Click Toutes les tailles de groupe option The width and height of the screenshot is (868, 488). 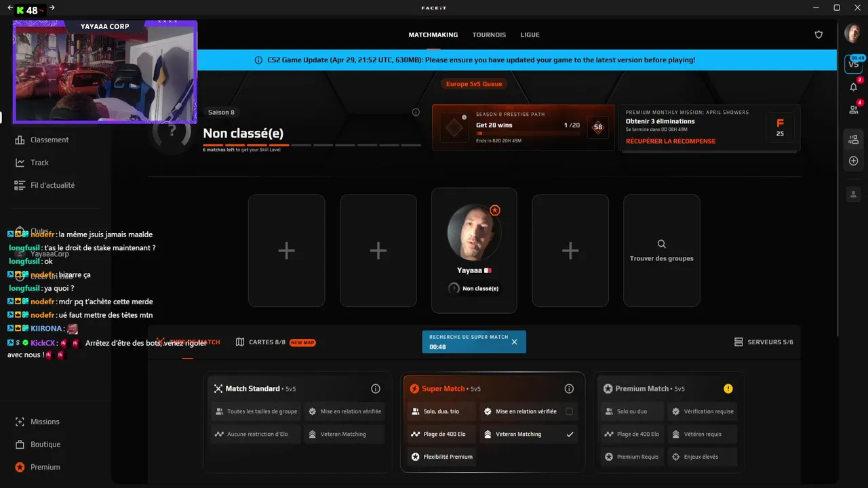click(256, 411)
